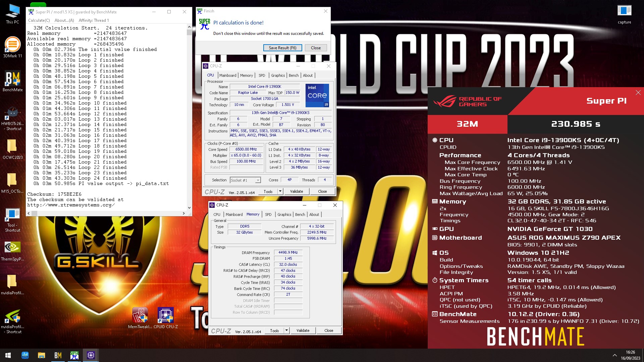The height and width of the screenshot is (362, 644).
Task: Click Validate in lower CPU-Z
Action: tap(303, 331)
